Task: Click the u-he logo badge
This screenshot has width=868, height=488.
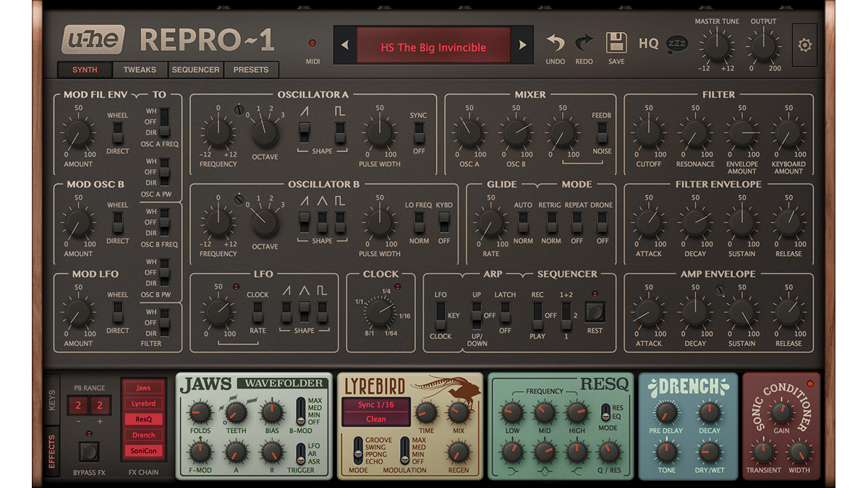Action: (93, 40)
